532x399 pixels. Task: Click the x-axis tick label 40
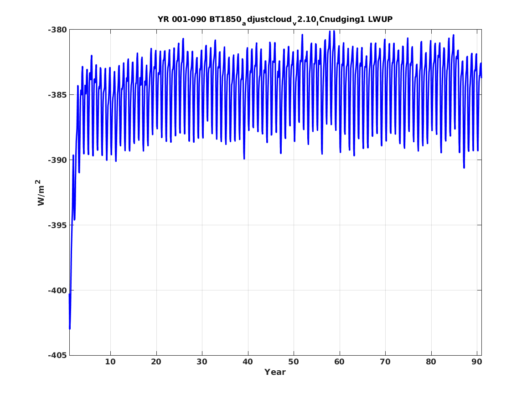pos(248,362)
